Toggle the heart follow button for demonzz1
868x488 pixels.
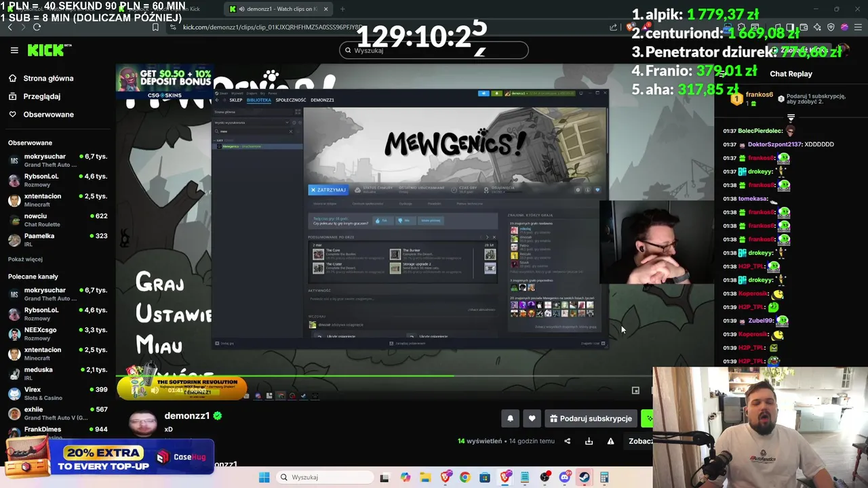tap(532, 419)
